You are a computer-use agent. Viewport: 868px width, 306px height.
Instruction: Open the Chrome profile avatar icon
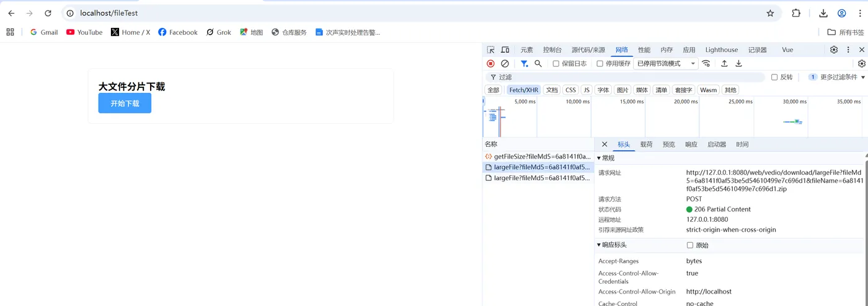click(x=842, y=13)
